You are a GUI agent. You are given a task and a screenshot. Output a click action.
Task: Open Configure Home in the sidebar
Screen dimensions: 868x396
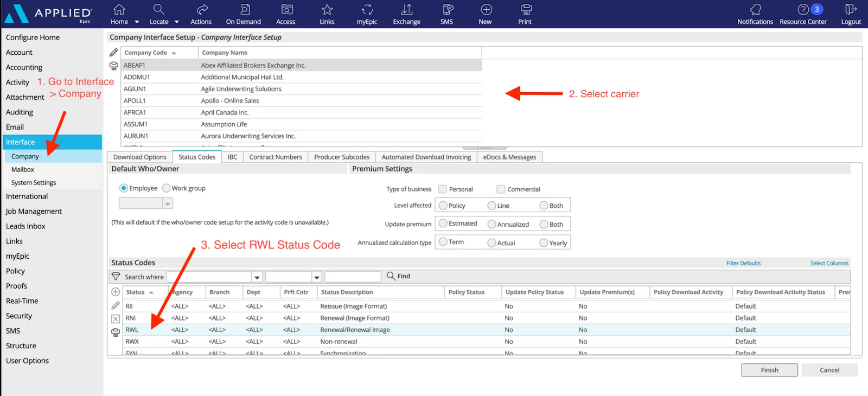pos(33,37)
